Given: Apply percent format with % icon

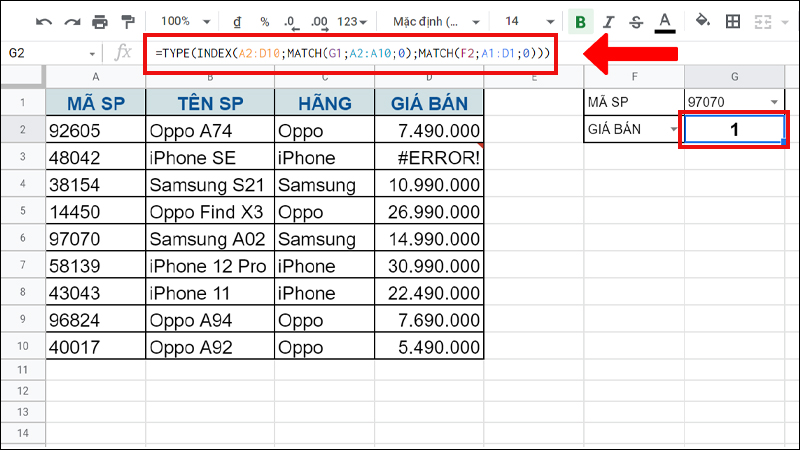Looking at the screenshot, I should tap(264, 21).
